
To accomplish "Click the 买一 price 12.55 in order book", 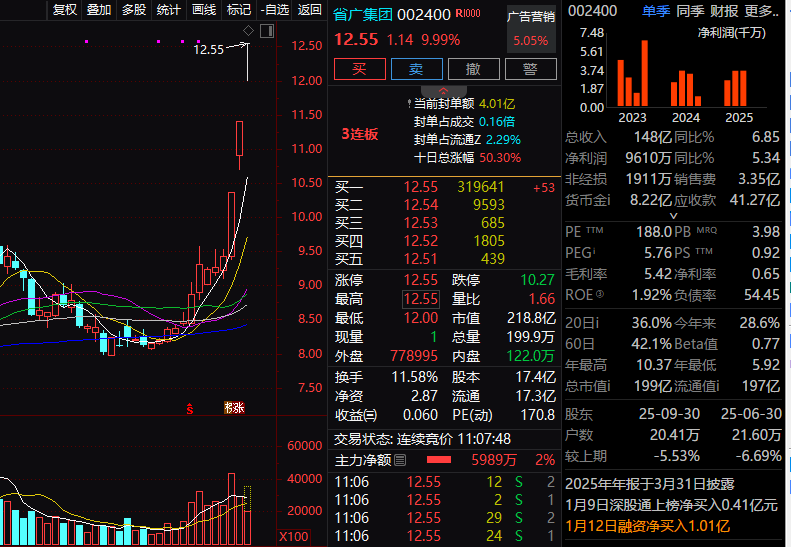I will 421,187.
